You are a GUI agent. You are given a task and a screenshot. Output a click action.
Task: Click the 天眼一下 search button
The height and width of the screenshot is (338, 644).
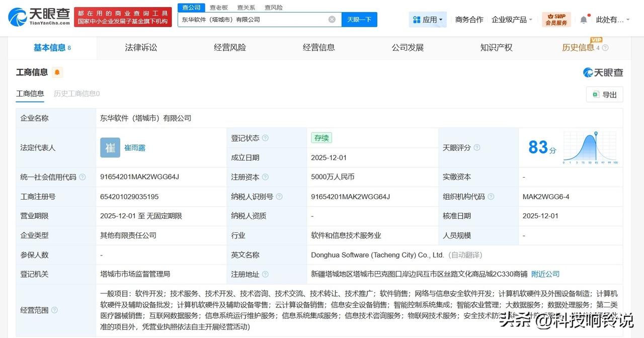coord(359,19)
